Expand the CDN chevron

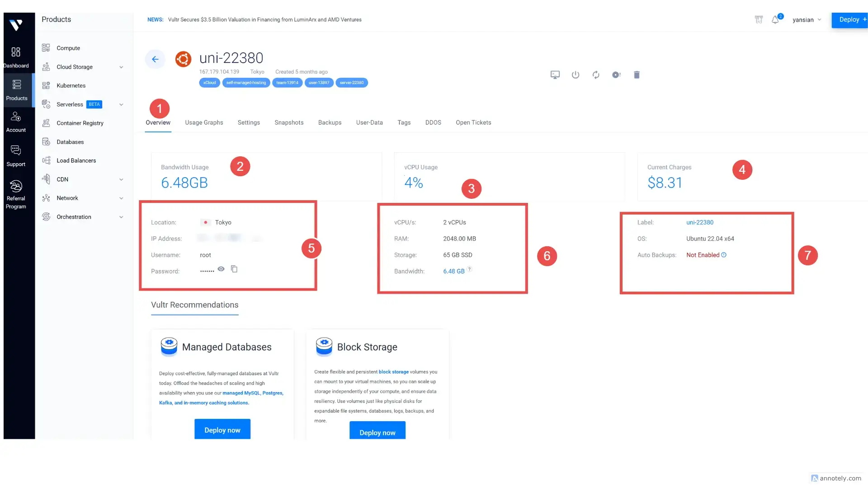click(121, 180)
